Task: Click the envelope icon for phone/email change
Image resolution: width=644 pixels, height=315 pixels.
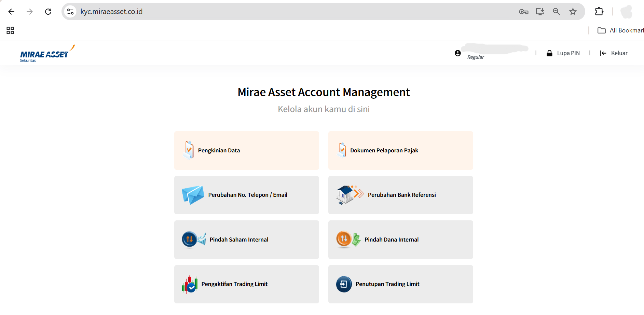Action: (193, 195)
